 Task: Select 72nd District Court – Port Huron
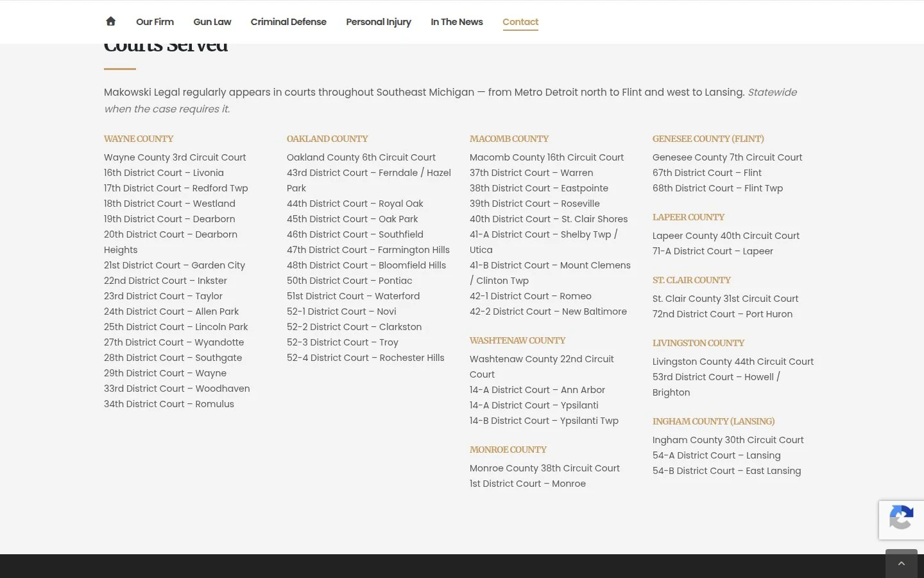pyautogui.click(x=723, y=314)
